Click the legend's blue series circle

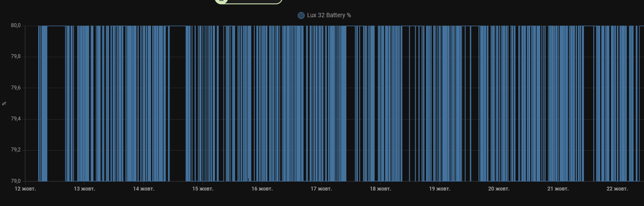[x=301, y=15]
